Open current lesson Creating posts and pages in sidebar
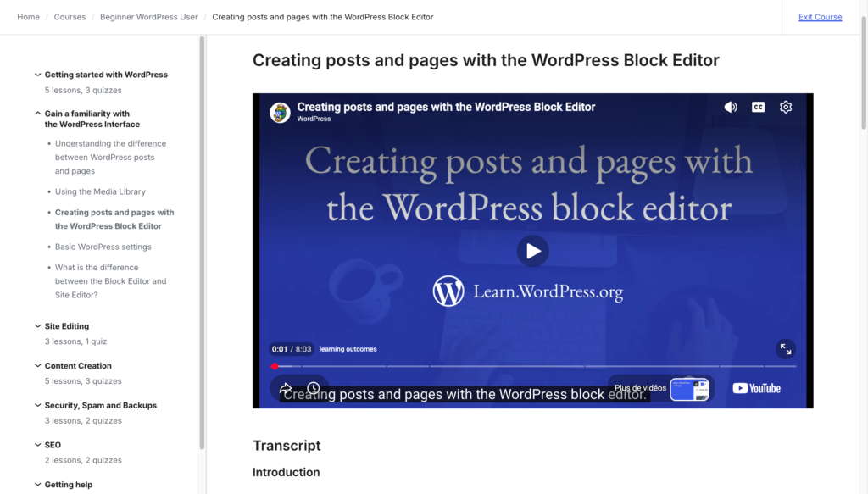This screenshot has height=494, width=868. (x=114, y=219)
